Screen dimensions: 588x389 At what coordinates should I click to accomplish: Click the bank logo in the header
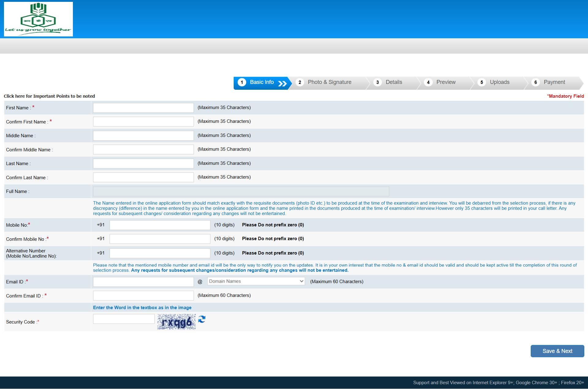[38, 19]
